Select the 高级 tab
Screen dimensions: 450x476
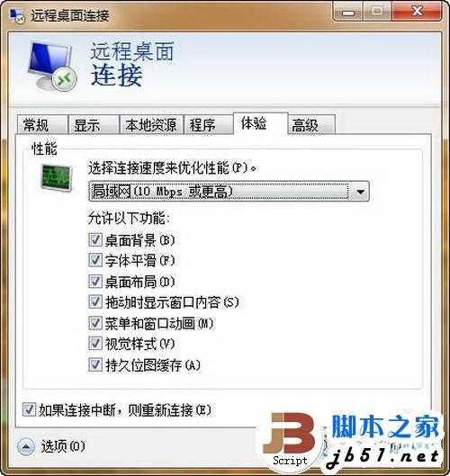tap(310, 125)
